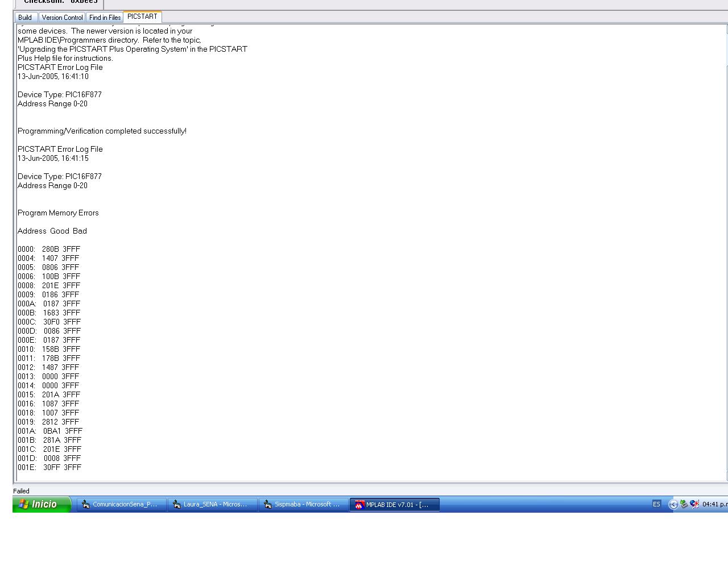
Task: Click error row '000D: 0086 3FFF'
Action: click(x=49, y=331)
